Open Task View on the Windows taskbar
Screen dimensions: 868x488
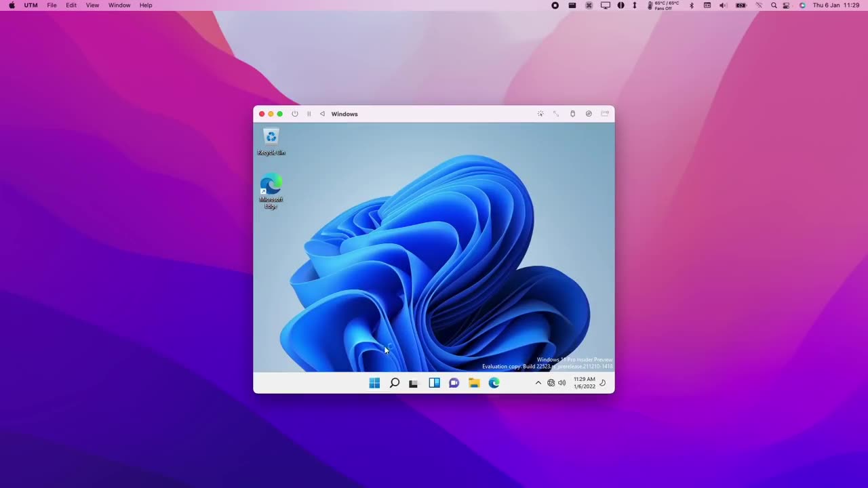click(414, 383)
